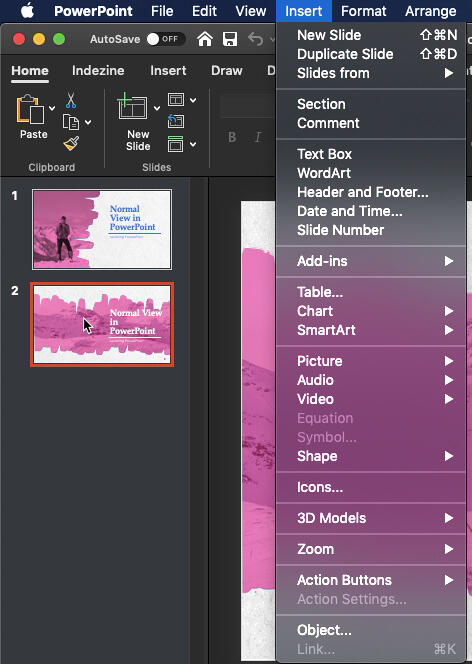Expand the Shape submenu
The image size is (472, 664).
click(x=371, y=456)
